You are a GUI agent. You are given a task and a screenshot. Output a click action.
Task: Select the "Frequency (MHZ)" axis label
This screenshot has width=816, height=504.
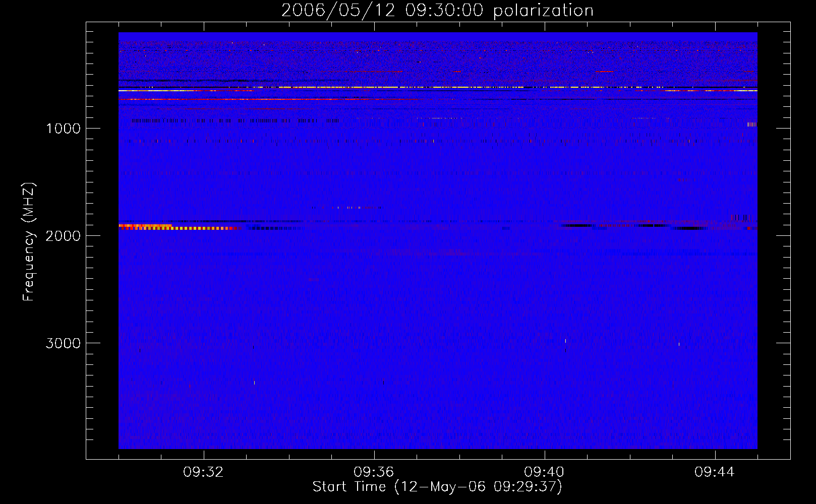pyautogui.click(x=29, y=242)
